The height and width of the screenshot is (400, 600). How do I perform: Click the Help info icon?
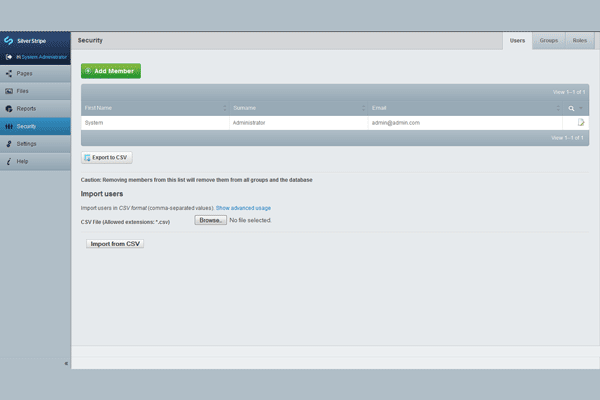point(9,162)
